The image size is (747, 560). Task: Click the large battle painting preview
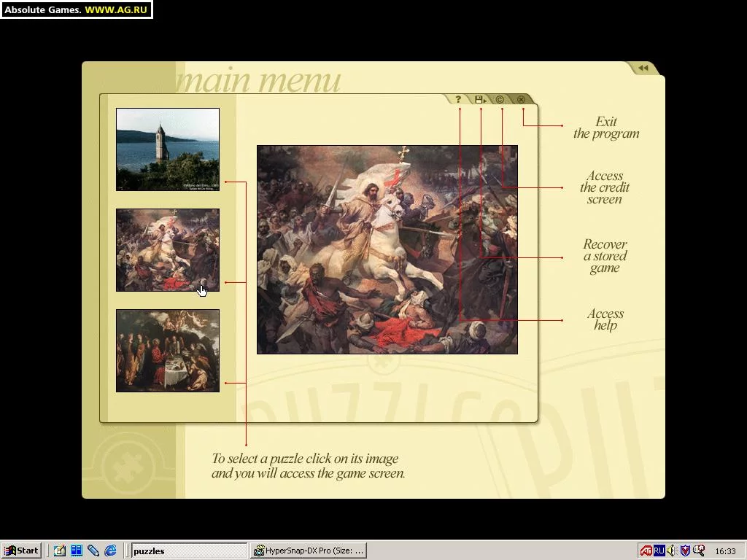point(387,249)
